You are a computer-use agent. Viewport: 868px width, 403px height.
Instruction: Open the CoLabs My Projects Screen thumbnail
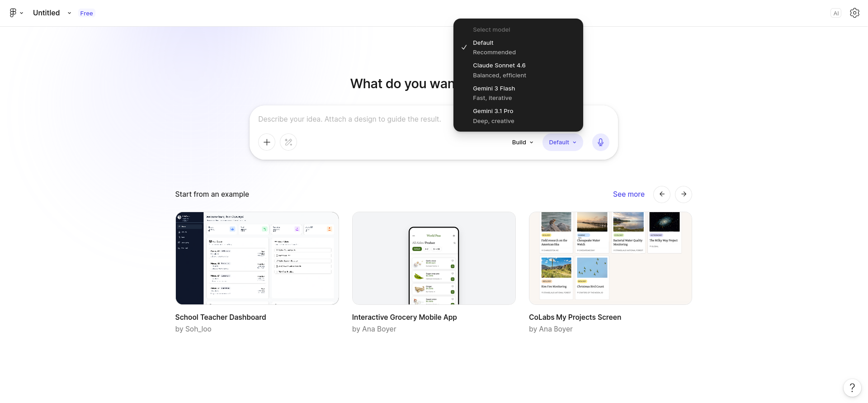[610, 258]
